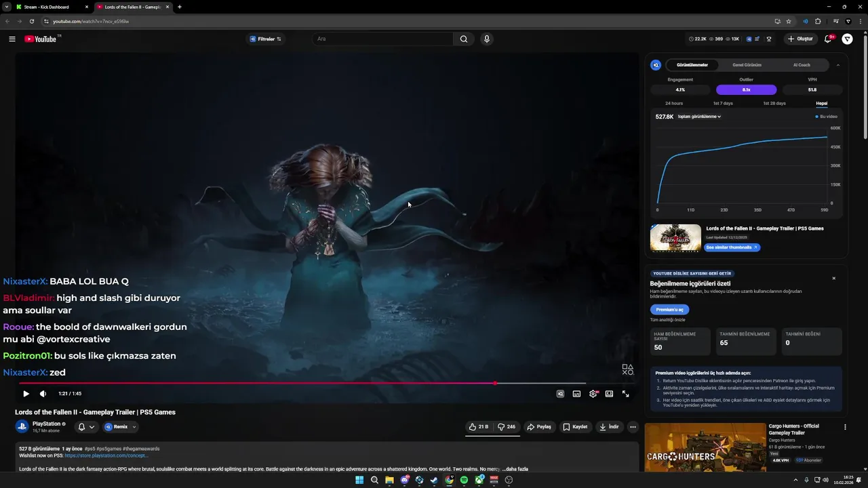Dislike the video showing 246
868x488 pixels.
pos(507,427)
